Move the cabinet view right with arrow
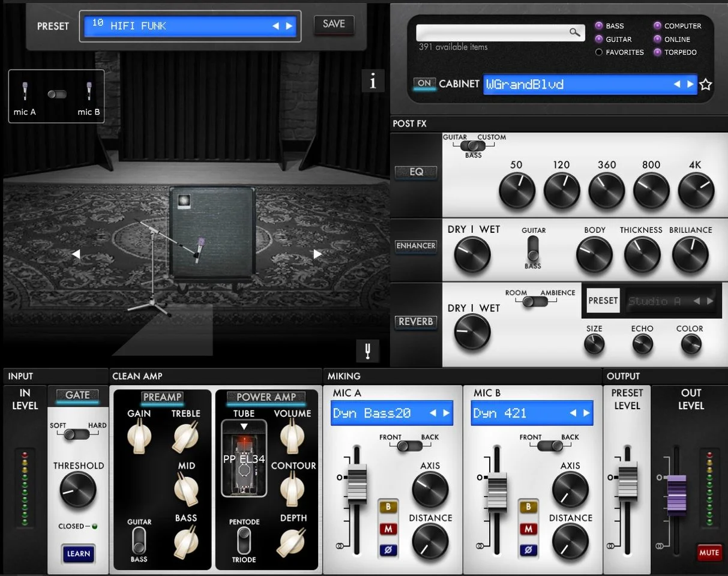This screenshot has width=728, height=576. pyautogui.click(x=317, y=254)
